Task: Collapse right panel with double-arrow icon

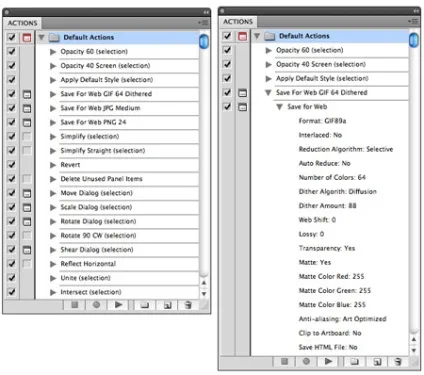Action: point(416,11)
